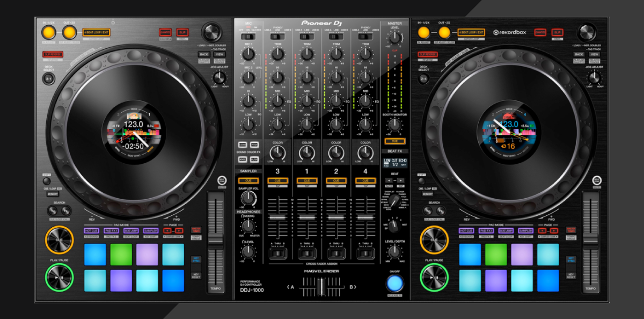Click KEY RESET on deck 3/1

coord(196,275)
